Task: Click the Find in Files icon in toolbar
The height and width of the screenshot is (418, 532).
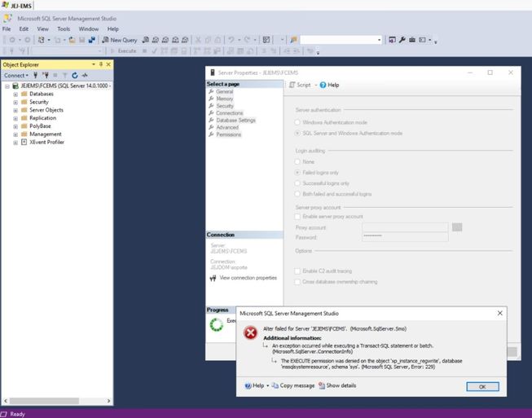Action: tap(293, 40)
